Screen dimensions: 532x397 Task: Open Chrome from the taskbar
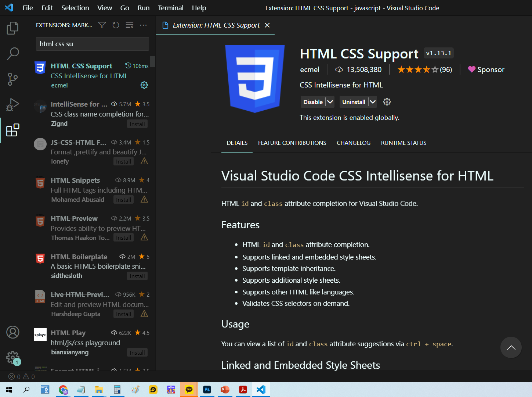[x=63, y=390]
